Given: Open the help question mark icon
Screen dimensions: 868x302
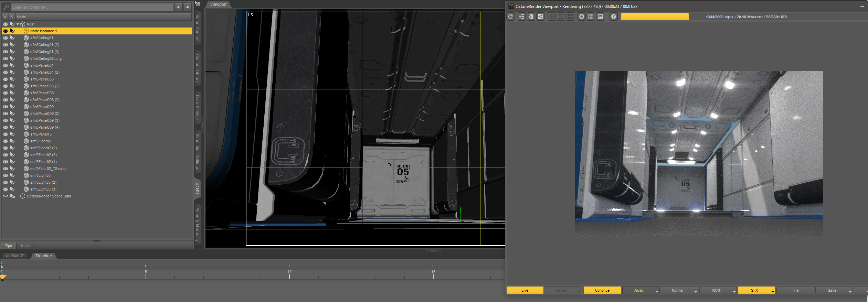Looking at the screenshot, I should coord(613,17).
